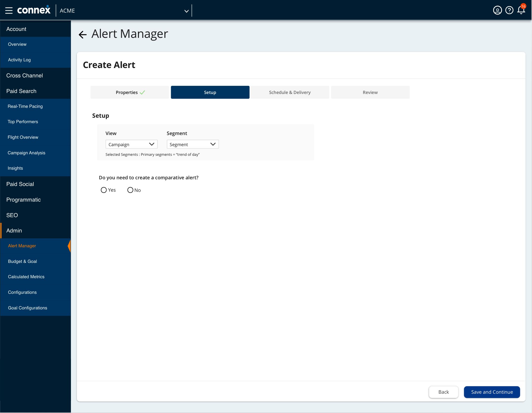Open the help question mark icon
Image resolution: width=532 pixels, height=413 pixels.
click(x=509, y=10)
